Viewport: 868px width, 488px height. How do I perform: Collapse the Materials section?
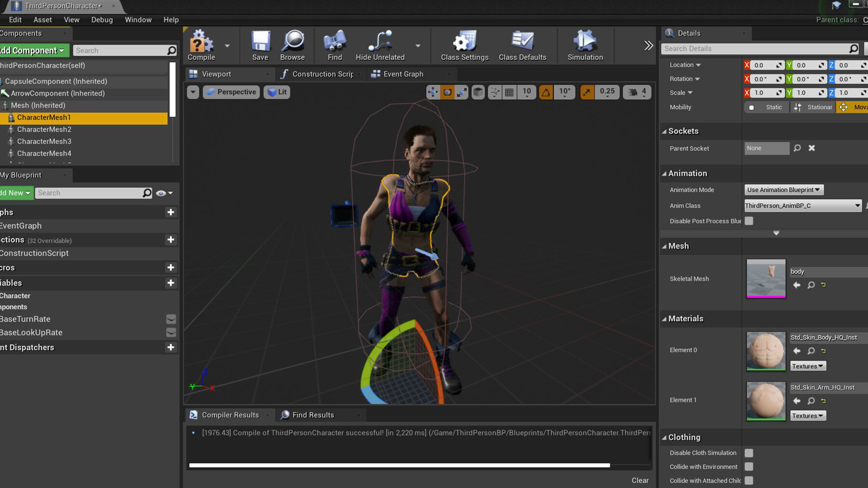(664, 318)
